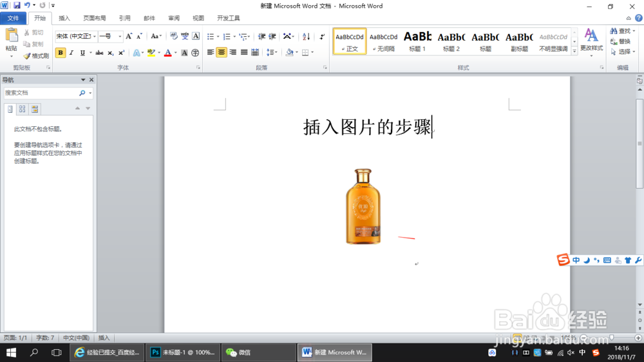The height and width of the screenshot is (362, 644).
Task: Click the Grow Font icon
Action: [129, 36]
